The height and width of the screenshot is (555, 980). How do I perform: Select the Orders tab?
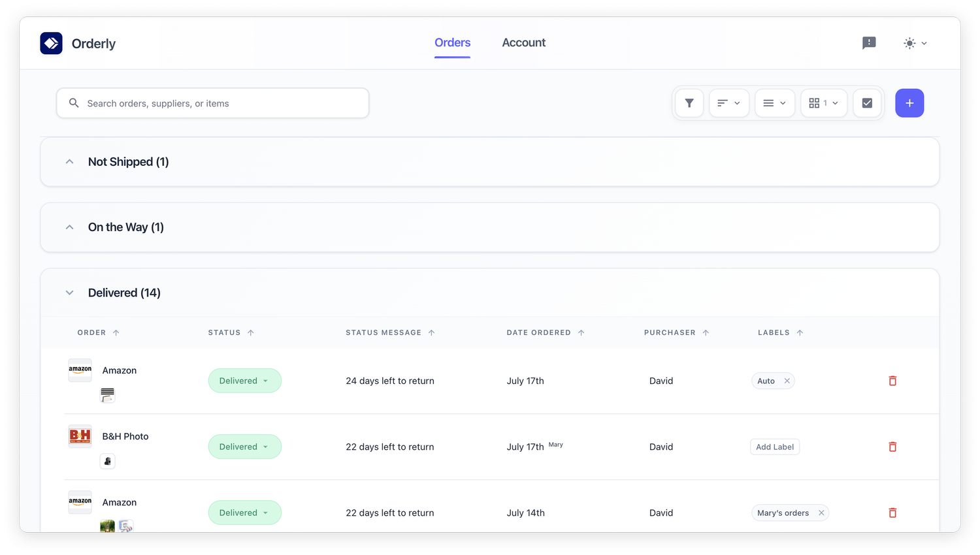pos(452,42)
